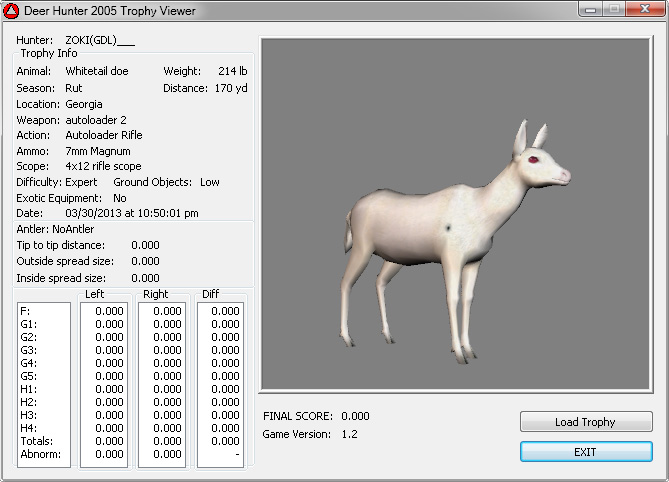The height and width of the screenshot is (482, 669).
Task: Click the Diff dash in the Abnorm row
Action: coord(237,454)
